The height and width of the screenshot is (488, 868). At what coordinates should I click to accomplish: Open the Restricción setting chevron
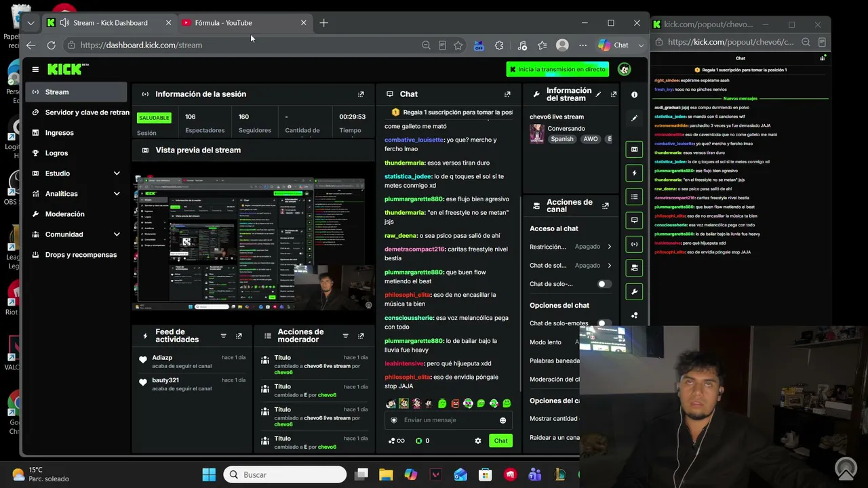(x=609, y=247)
